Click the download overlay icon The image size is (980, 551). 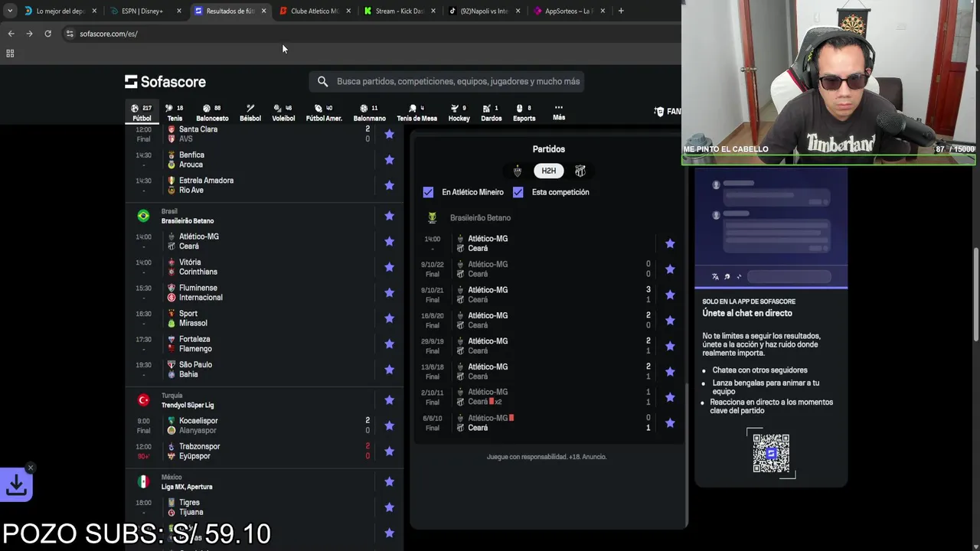16,485
